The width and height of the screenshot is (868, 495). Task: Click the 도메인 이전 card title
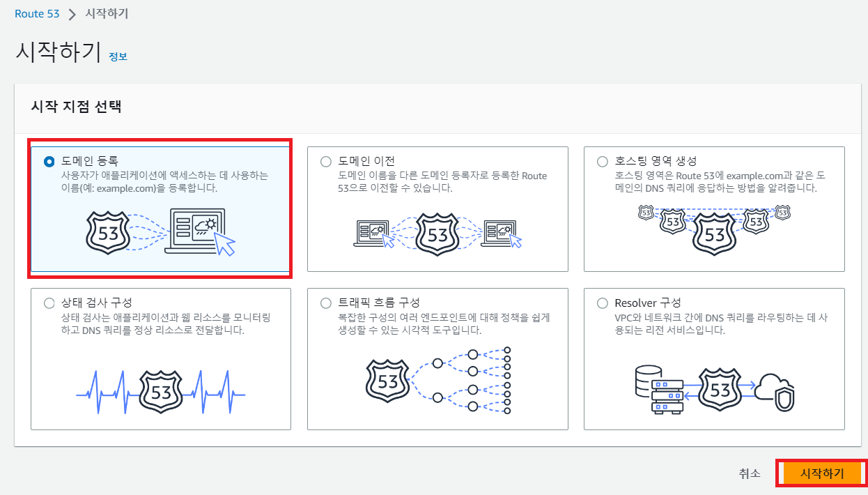(x=367, y=161)
